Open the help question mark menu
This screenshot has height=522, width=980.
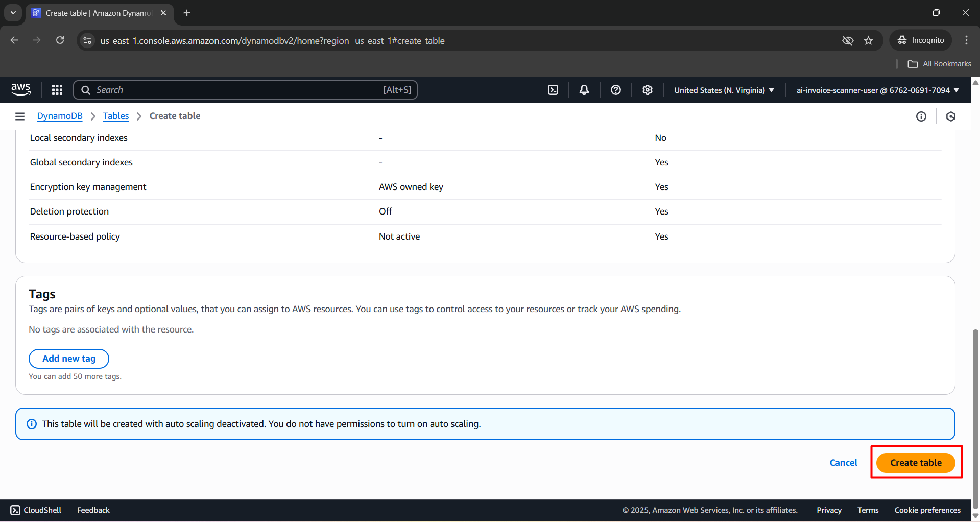coord(616,90)
